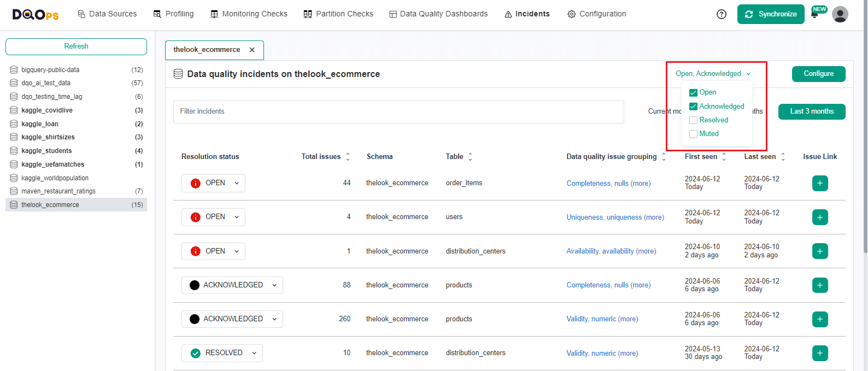868x371 pixels.
Task: Click the bigquery-public-data database icon
Action: [14, 70]
